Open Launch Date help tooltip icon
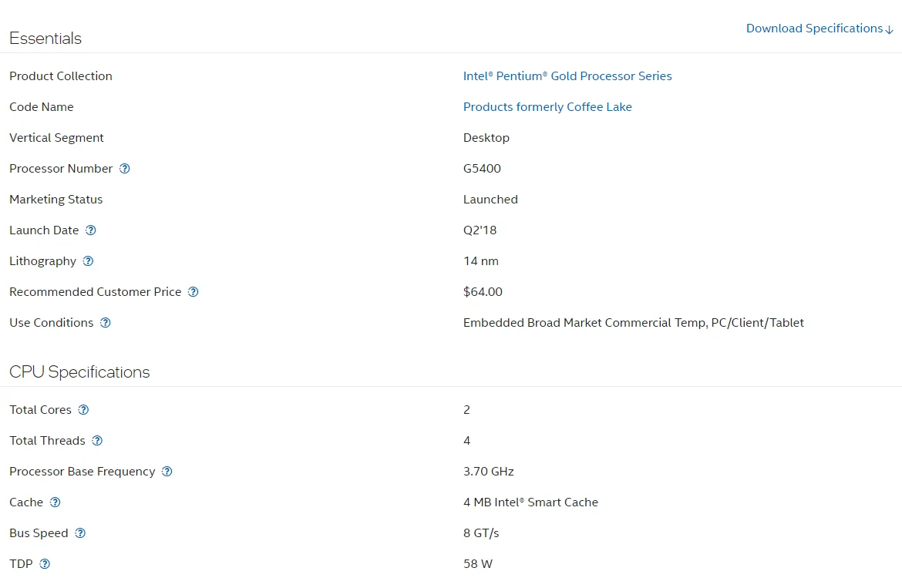This screenshot has height=588, width=902. [x=91, y=230]
